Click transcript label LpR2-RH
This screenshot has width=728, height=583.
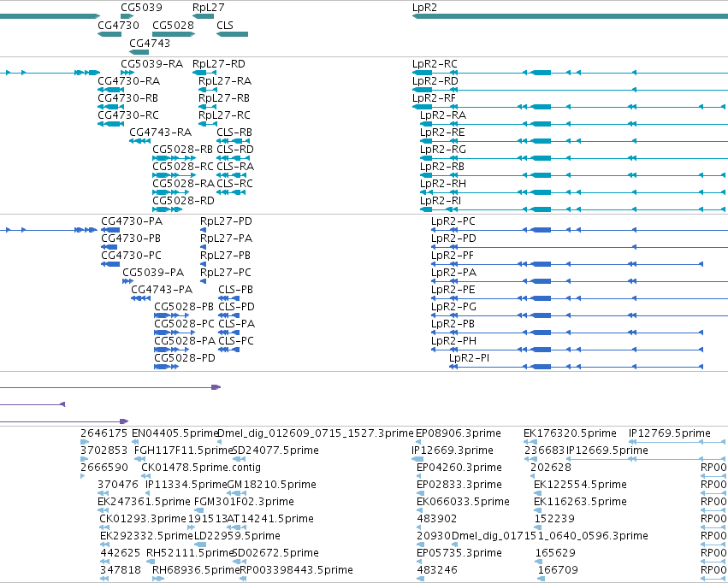coord(443,184)
